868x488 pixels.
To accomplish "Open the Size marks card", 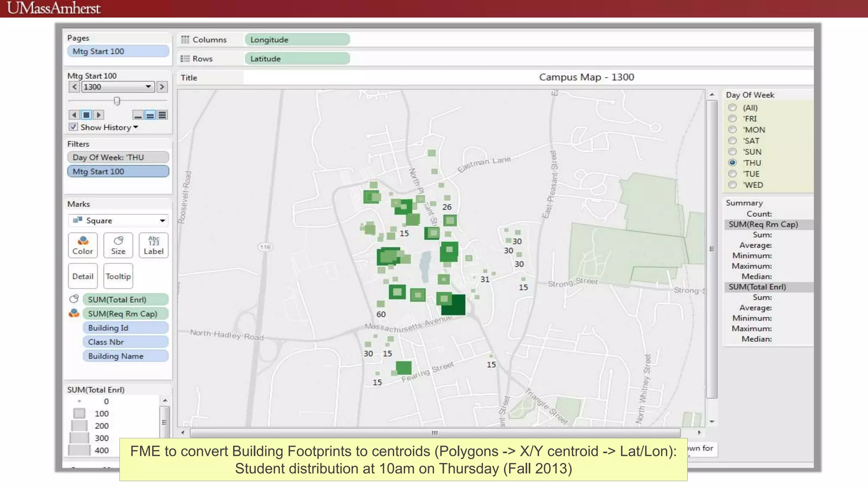I will pos(118,245).
